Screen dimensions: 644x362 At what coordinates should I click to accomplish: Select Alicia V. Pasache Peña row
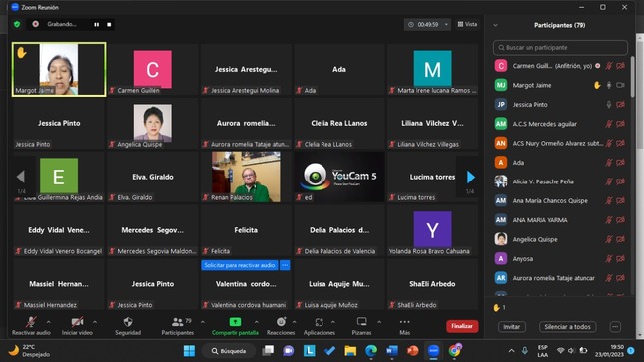pos(560,181)
